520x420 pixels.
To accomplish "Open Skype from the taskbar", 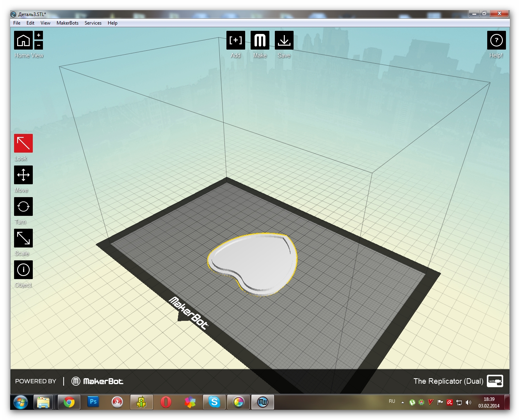I will coord(214,402).
